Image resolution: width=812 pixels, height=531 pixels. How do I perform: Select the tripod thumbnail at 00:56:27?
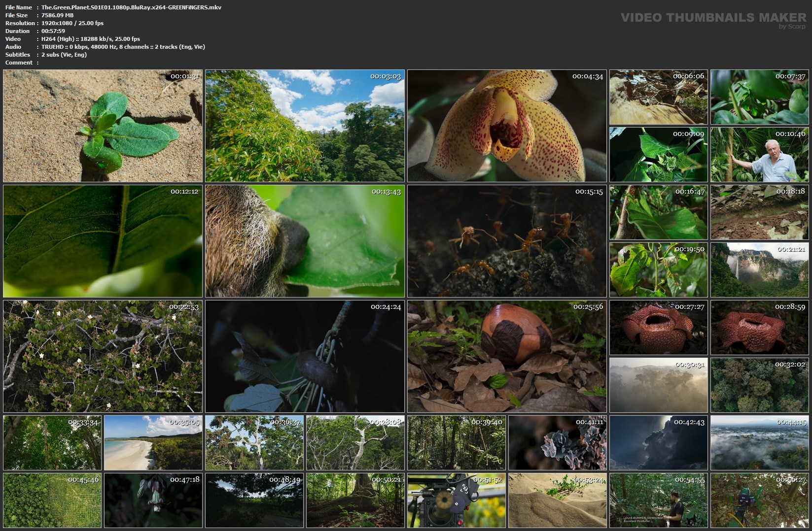[x=760, y=500]
